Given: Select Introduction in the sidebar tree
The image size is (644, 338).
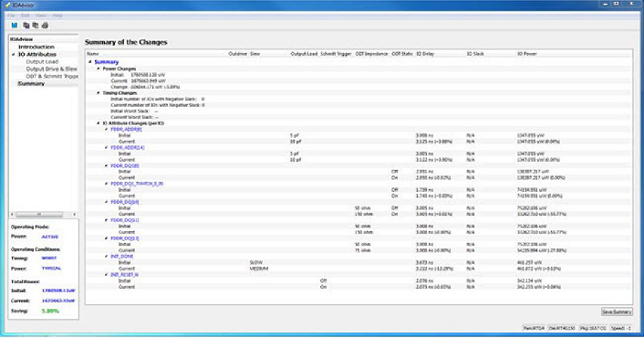Looking at the screenshot, I should pos(36,47).
